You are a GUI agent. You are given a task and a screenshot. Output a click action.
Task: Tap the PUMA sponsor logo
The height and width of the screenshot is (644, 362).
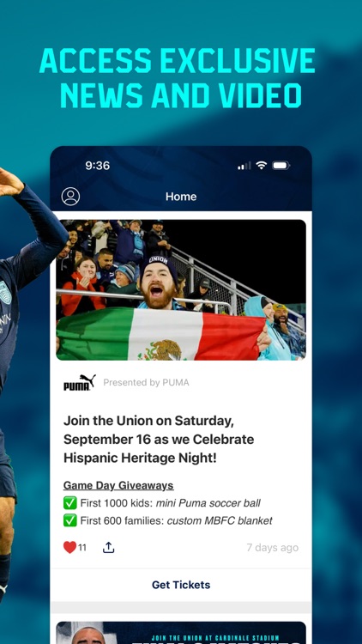[80, 382]
